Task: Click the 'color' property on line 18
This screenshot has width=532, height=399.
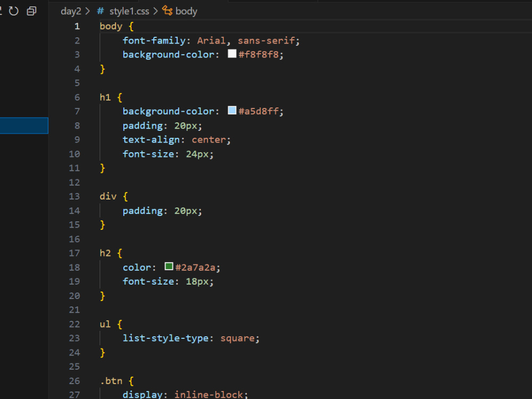Action: point(137,268)
